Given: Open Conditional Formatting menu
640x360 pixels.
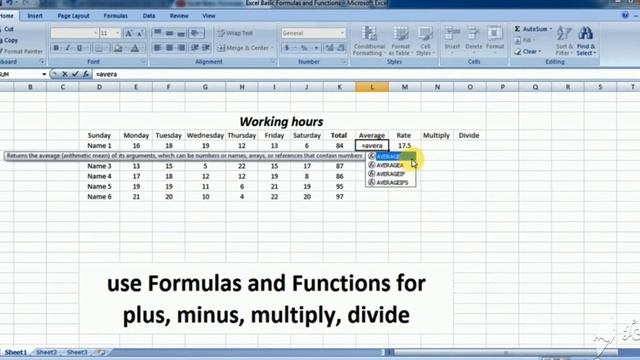Looking at the screenshot, I should (369, 41).
